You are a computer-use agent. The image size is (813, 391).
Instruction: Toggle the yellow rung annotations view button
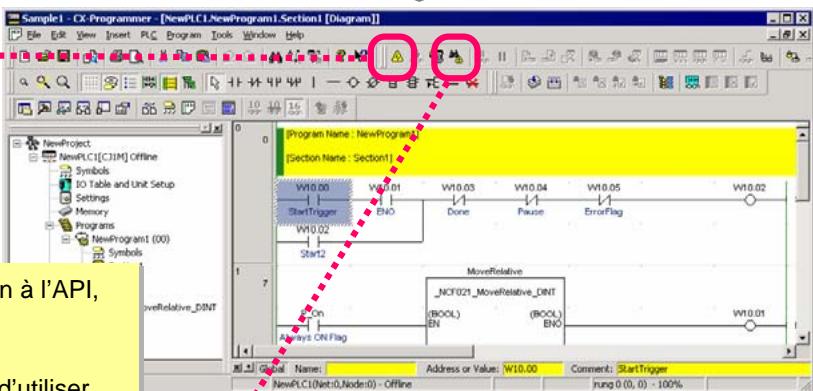pos(169,82)
